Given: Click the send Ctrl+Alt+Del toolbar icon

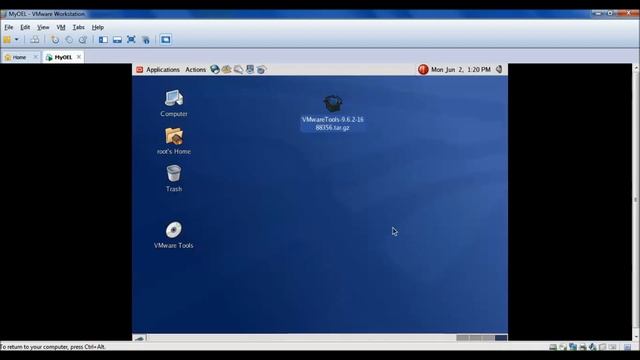Looking at the screenshot, I should pos(35,40).
